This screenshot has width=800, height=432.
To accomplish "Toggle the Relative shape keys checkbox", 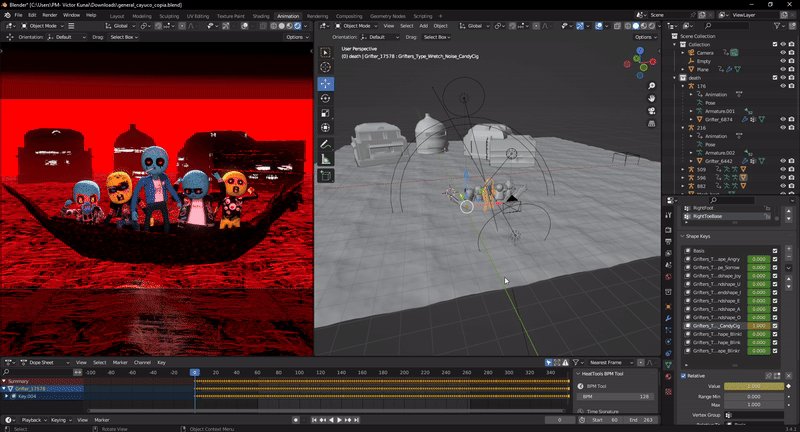I will (x=683, y=376).
